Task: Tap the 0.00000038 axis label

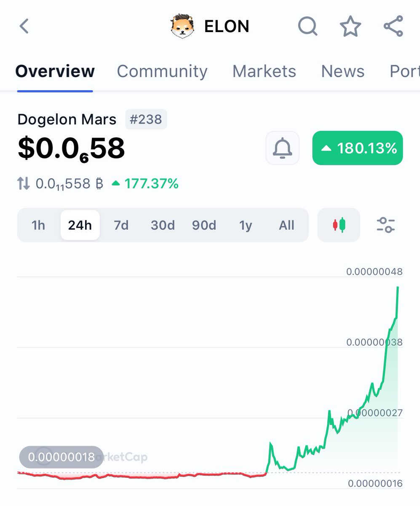Action: point(374,342)
